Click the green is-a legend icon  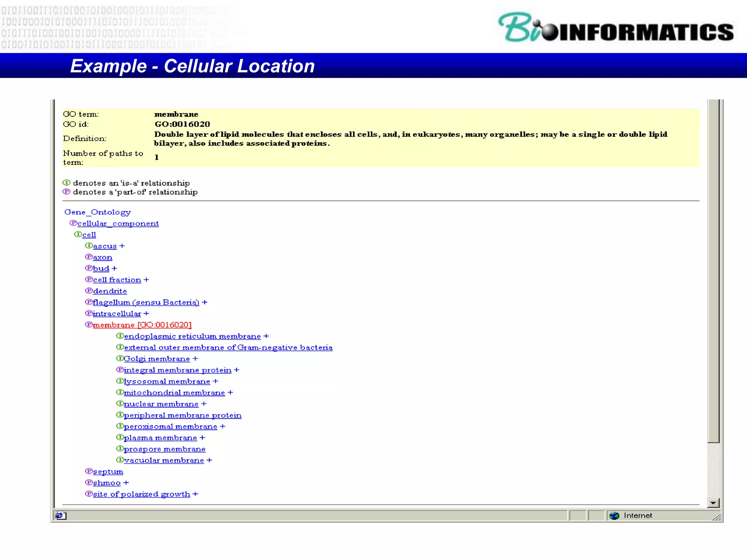point(66,183)
